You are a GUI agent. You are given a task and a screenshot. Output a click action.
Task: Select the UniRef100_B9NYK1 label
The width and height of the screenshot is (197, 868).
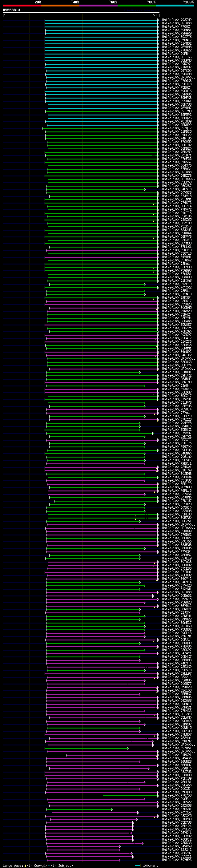(177, 437)
